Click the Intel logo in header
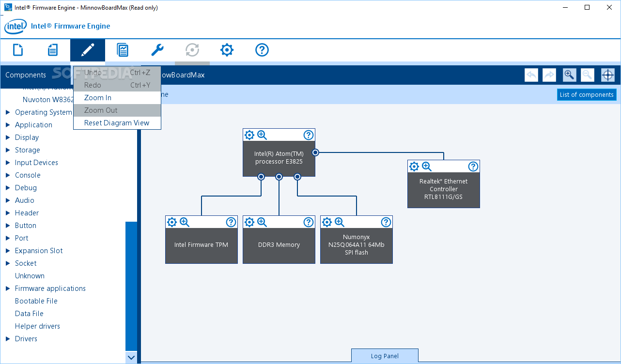Image resolution: width=621 pixels, height=364 pixels. tap(15, 27)
